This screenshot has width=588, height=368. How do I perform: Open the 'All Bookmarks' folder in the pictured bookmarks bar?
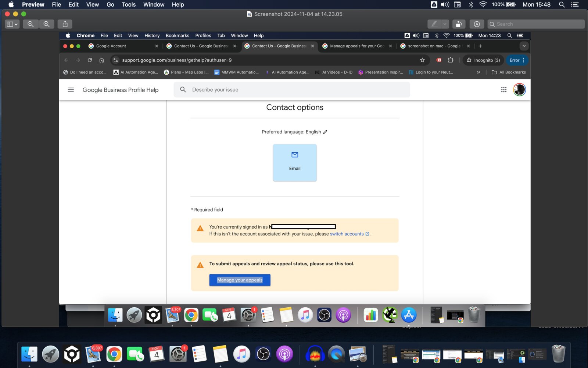[509, 72]
